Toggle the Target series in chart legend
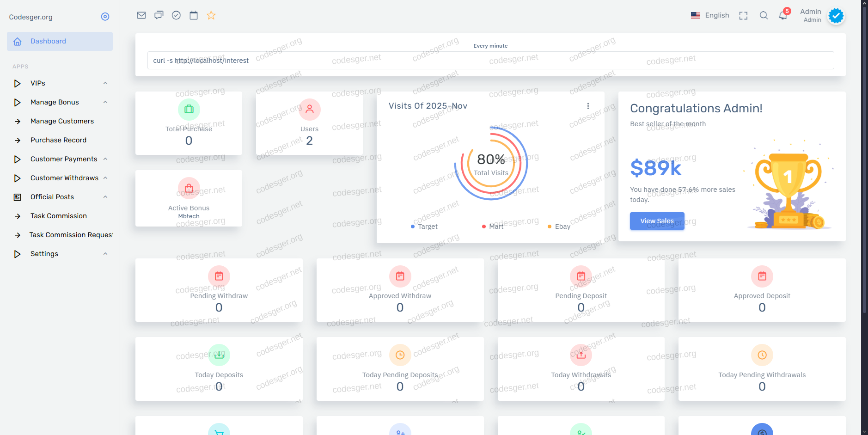This screenshot has width=868, height=435. click(x=424, y=227)
